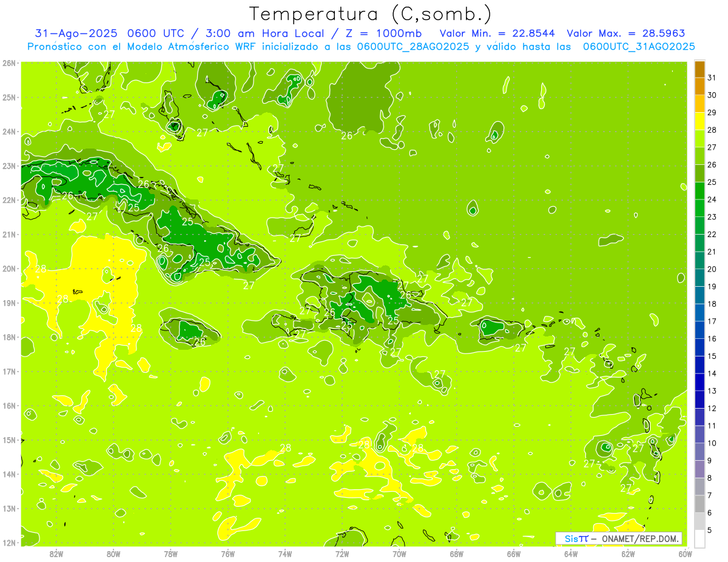728x562 pixels.
Task: Select the "Valor Min. = 22.8544" text
Action: (x=497, y=34)
